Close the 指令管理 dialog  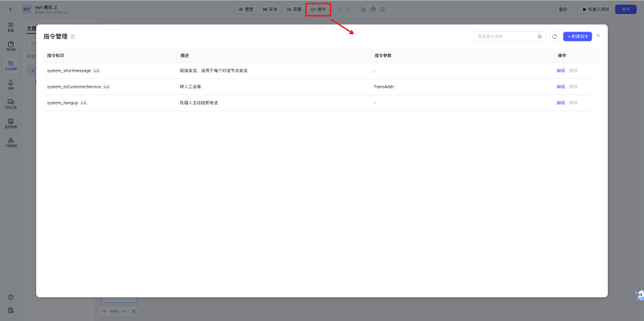coord(598,35)
